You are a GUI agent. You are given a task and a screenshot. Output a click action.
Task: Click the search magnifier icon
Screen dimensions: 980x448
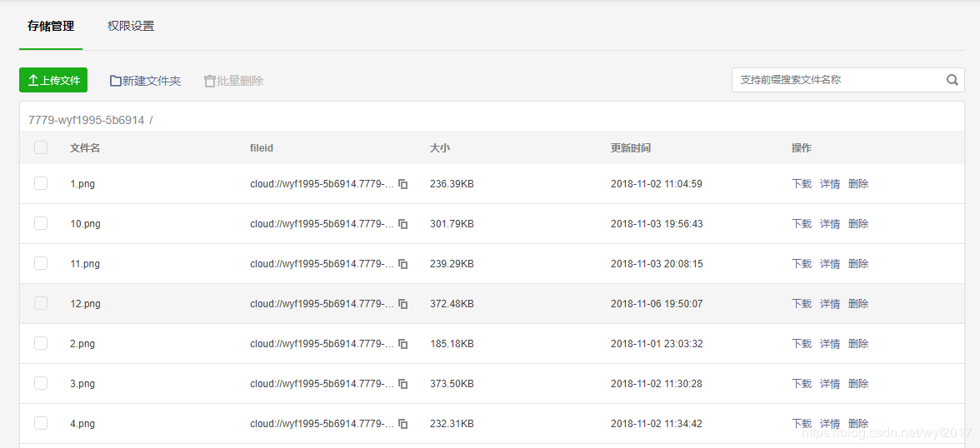(952, 80)
